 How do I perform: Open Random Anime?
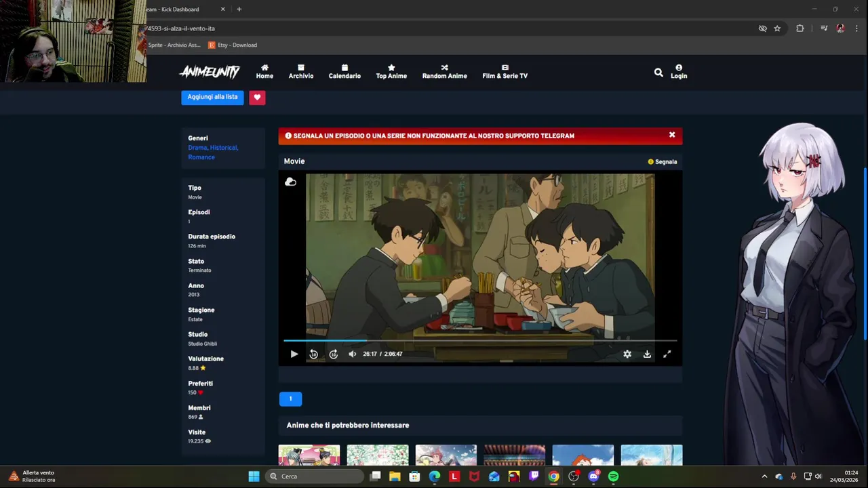pos(444,72)
